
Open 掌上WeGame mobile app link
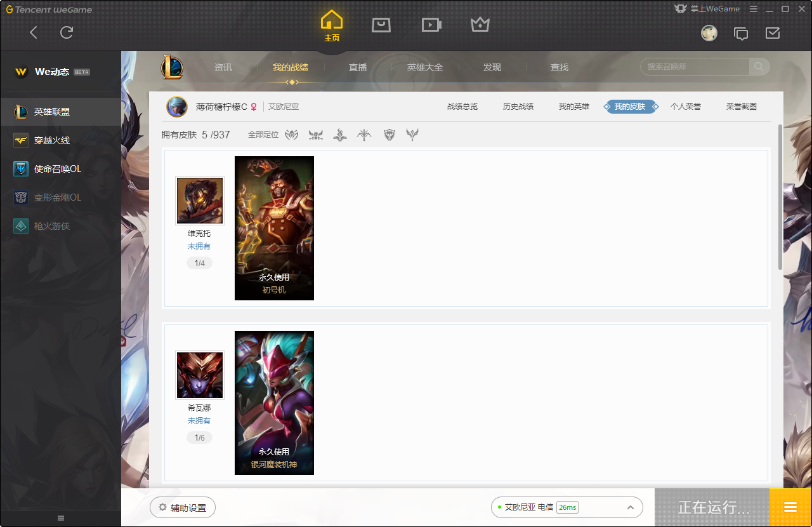tap(707, 9)
